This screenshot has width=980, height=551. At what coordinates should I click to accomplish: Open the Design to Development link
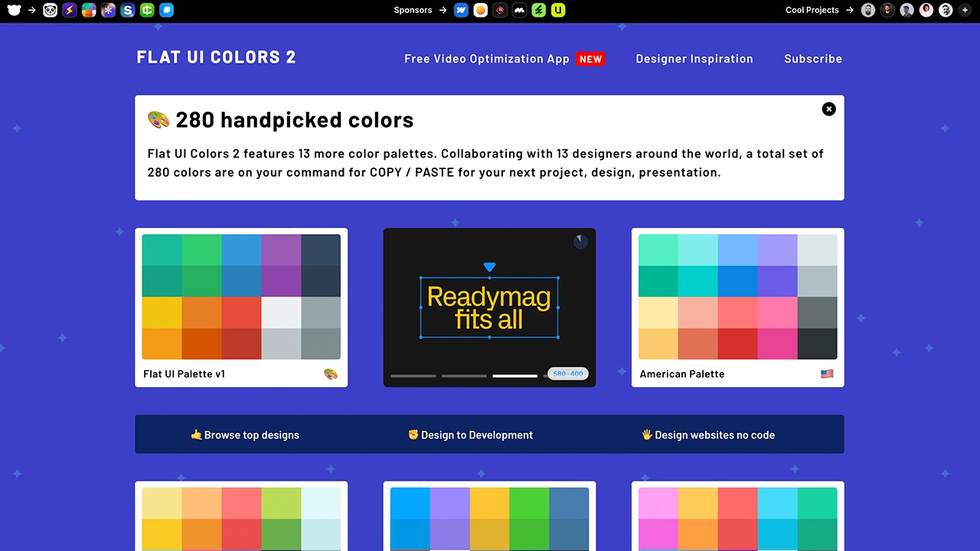[x=470, y=435]
